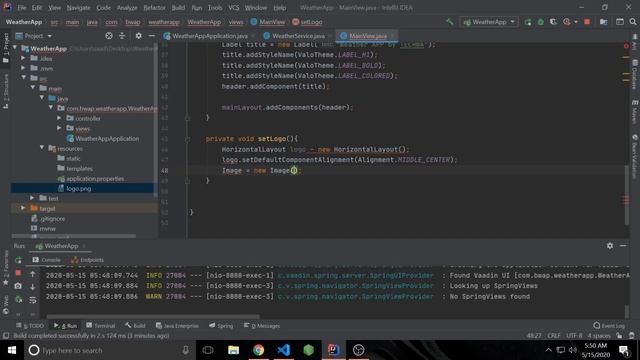Collapse the WeatherApp root project node
This screenshot has width=640, height=360.
point(15,48)
